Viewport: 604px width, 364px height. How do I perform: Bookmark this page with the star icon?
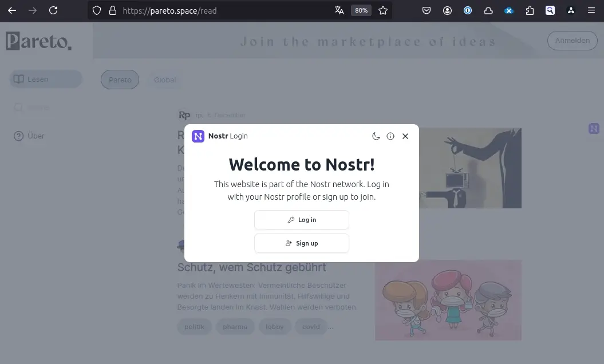point(383,10)
